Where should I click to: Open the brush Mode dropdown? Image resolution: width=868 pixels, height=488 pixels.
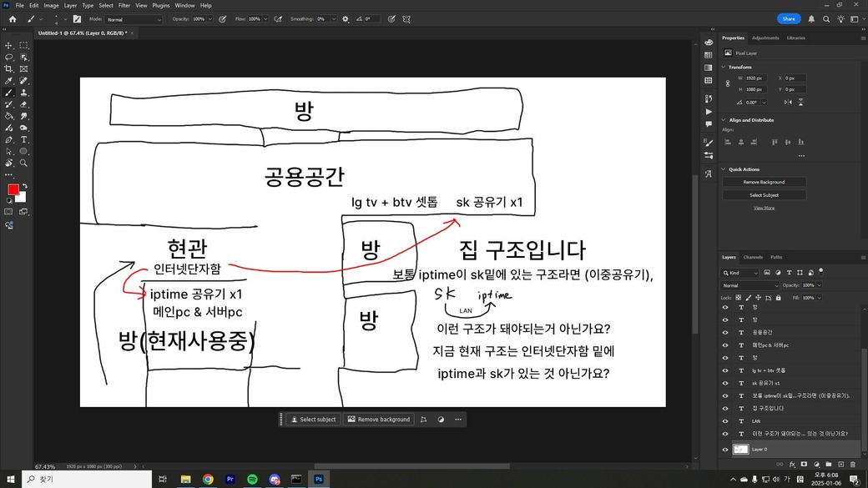(x=134, y=18)
